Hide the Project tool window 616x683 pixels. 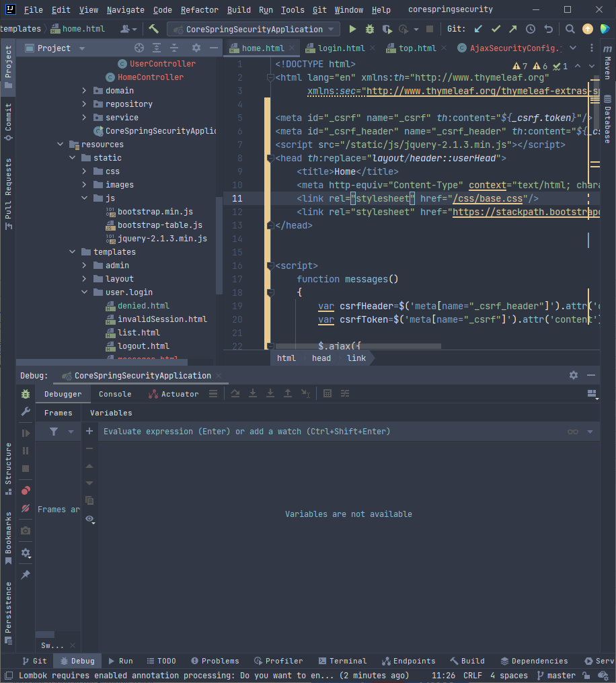(213, 48)
